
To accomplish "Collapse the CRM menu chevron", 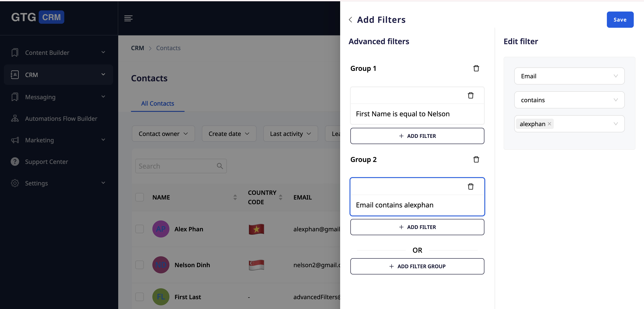I will (x=103, y=74).
